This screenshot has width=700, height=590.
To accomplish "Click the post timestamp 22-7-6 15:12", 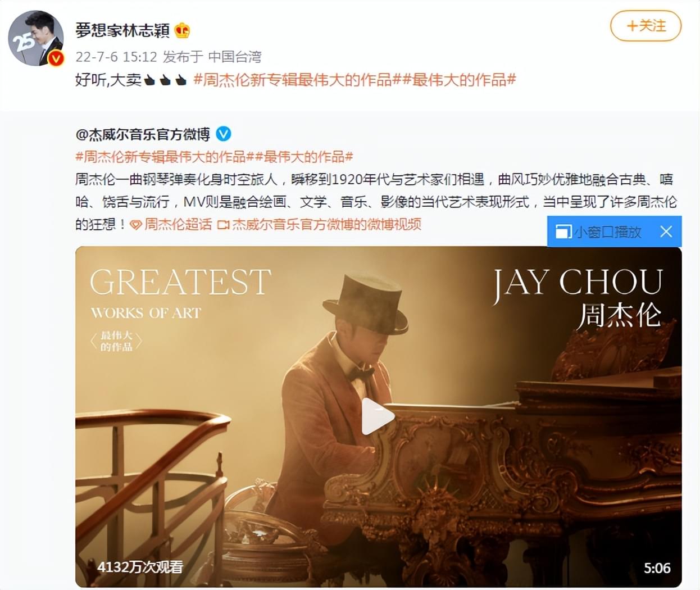I will tap(116, 57).
